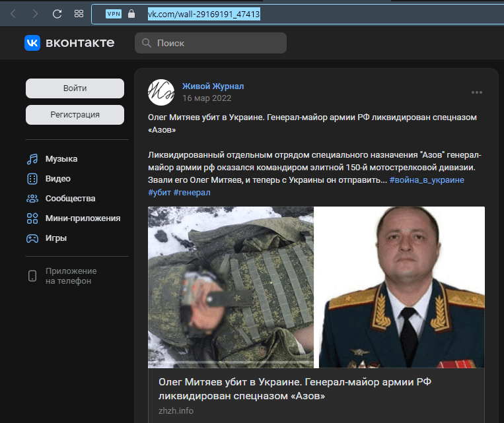This screenshot has height=423, width=504.
Task: Open the Живой Журнал community name link
Action: (x=213, y=86)
